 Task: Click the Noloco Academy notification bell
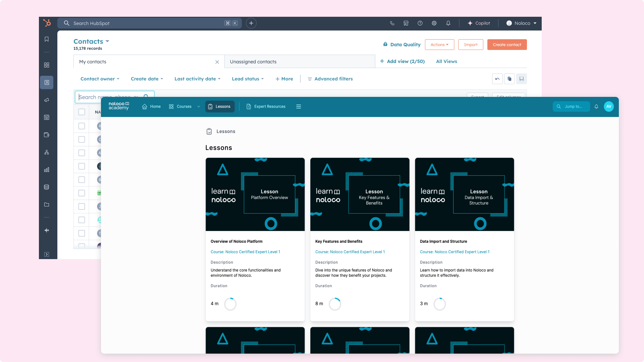click(596, 107)
